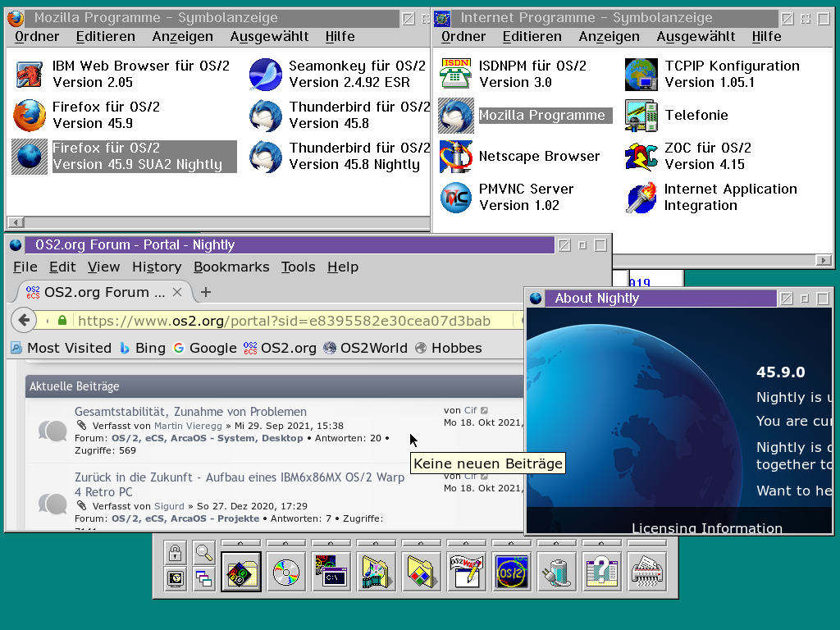Expand the drawer above the CD disc icon

(x=286, y=543)
